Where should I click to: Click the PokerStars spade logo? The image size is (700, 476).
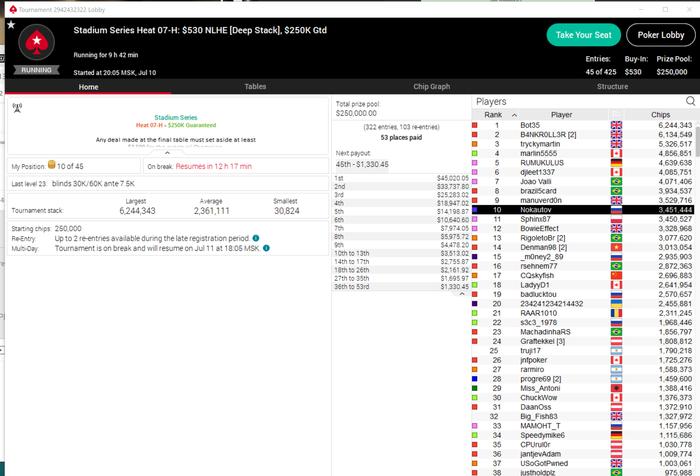[x=37, y=42]
